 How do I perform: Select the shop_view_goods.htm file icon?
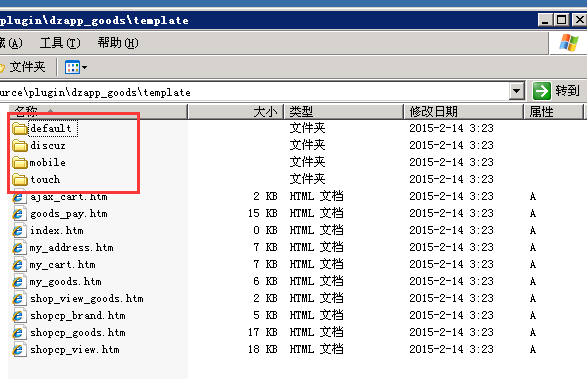19,299
